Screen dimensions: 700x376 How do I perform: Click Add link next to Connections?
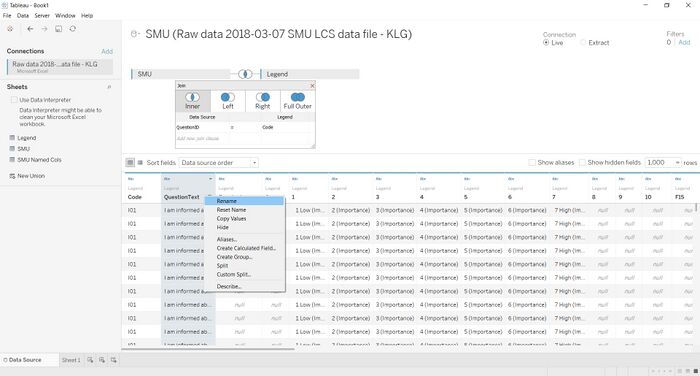point(107,51)
